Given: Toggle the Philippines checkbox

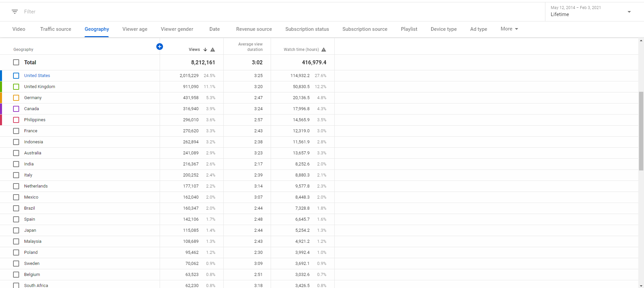Looking at the screenshot, I should coord(16,120).
